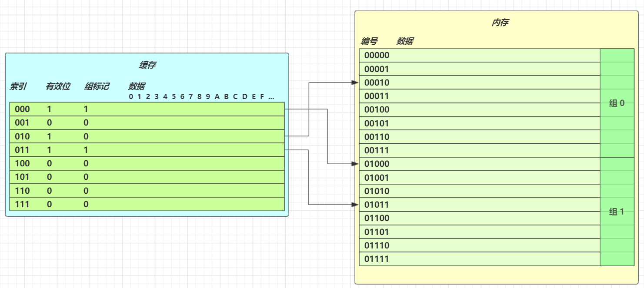Click the 数据 header in the memory box

pos(404,41)
